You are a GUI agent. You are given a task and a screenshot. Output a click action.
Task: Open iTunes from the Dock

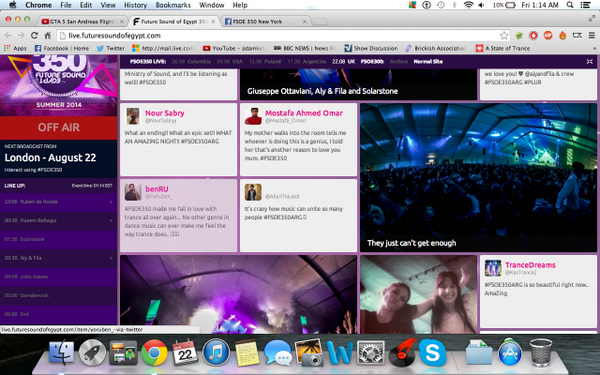[x=216, y=352]
